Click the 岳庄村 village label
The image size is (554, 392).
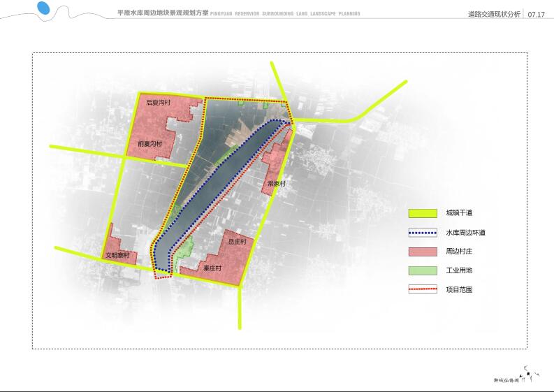point(237,242)
